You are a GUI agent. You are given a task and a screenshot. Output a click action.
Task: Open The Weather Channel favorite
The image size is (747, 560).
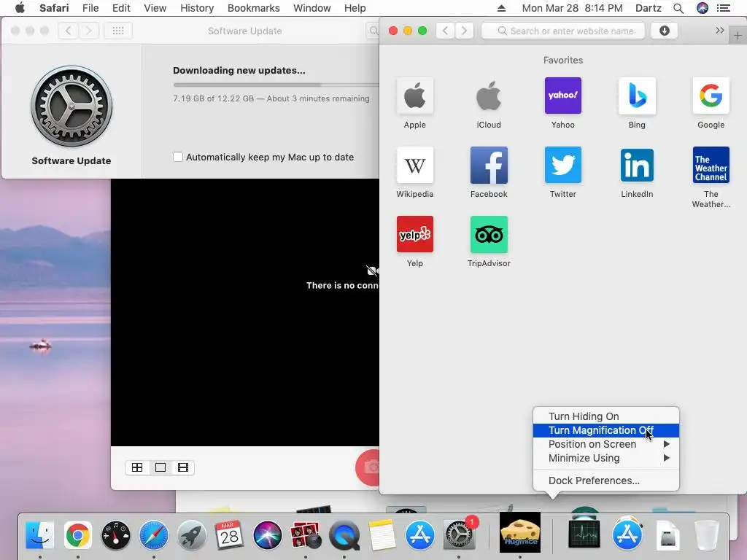click(x=711, y=166)
